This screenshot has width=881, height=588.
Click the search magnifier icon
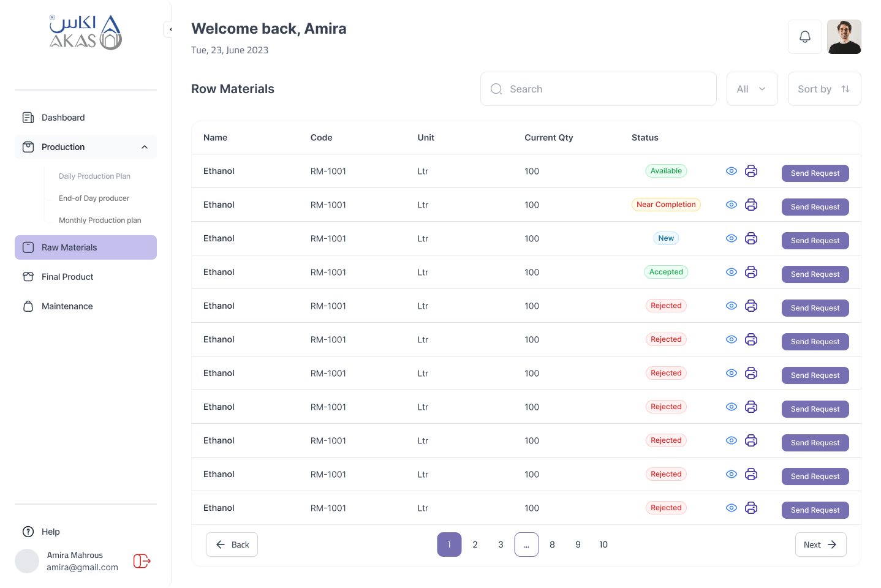click(x=496, y=89)
